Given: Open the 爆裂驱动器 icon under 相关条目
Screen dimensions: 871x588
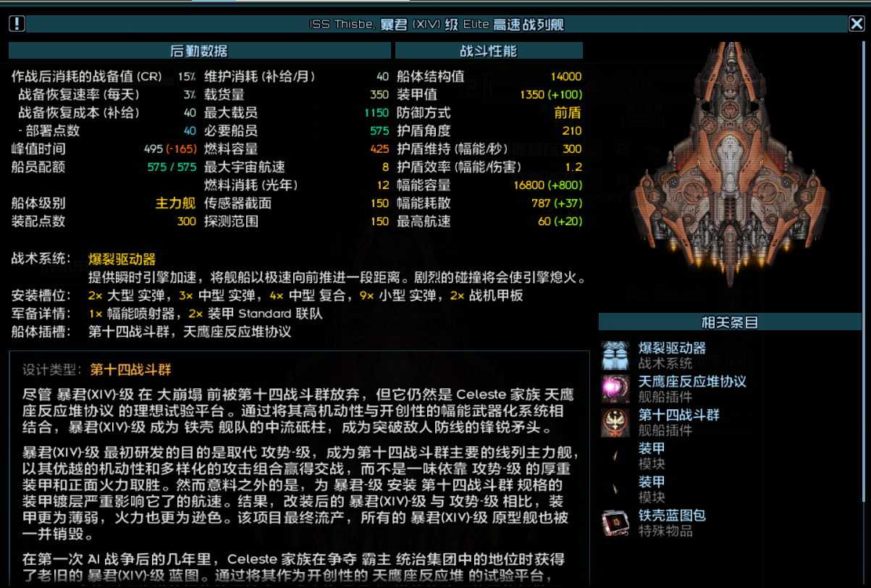Looking at the screenshot, I should [615, 356].
